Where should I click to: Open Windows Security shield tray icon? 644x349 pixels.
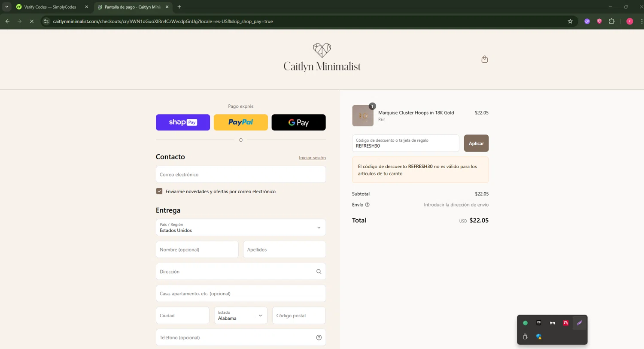click(538, 337)
